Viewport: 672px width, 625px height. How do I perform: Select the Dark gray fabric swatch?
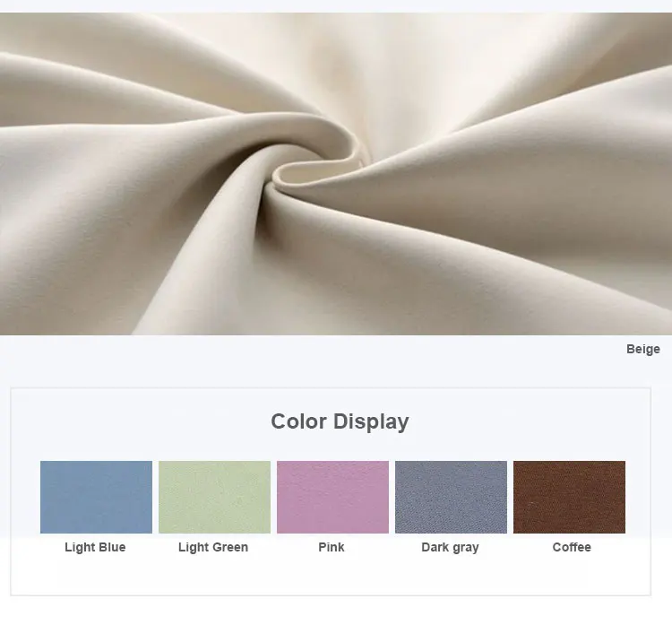coord(451,497)
